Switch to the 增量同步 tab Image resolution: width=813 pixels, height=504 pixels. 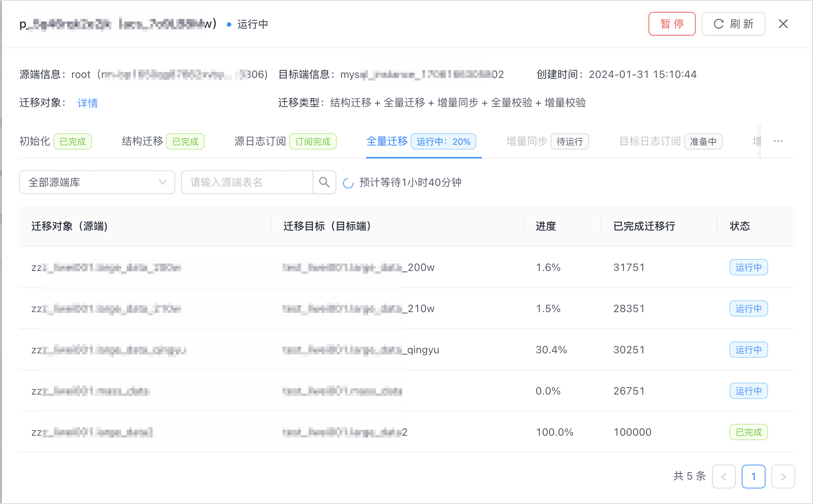click(526, 141)
